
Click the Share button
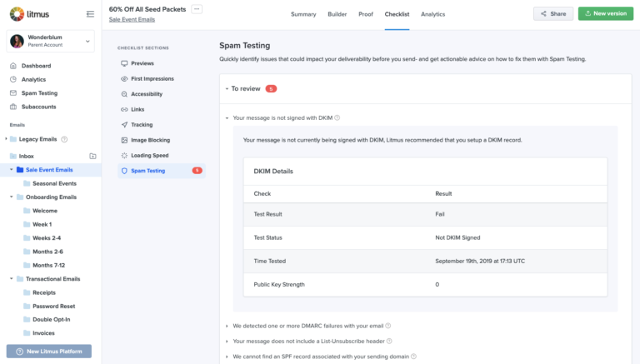point(553,14)
